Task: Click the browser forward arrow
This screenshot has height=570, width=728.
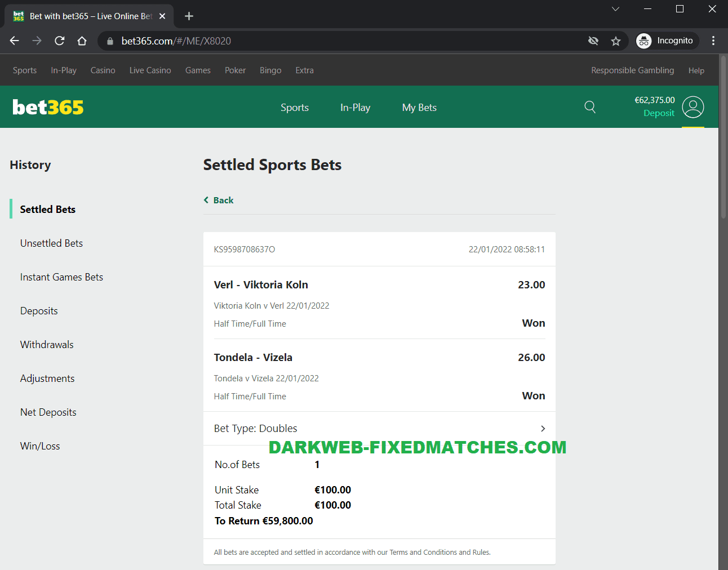Action: coord(37,41)
